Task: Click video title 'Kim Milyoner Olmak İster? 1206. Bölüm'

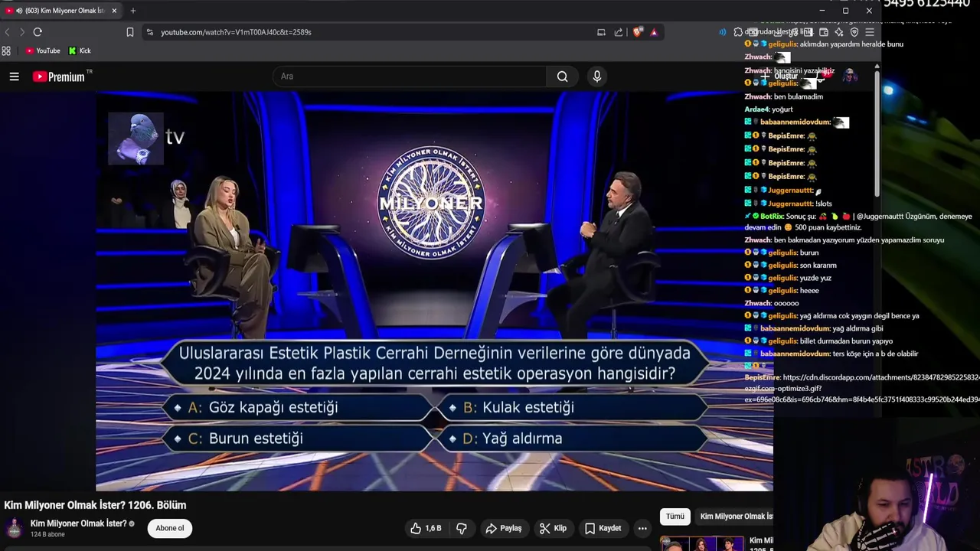Action: point(95,505)
